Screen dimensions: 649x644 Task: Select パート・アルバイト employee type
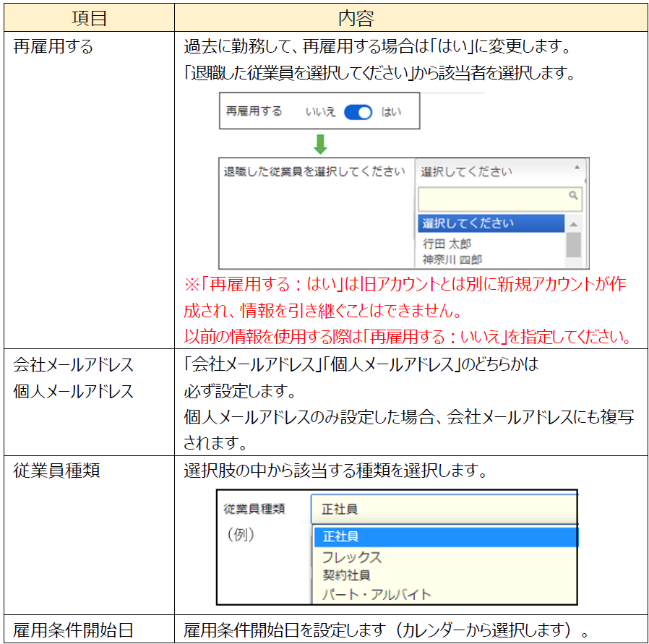pos(377,595)
